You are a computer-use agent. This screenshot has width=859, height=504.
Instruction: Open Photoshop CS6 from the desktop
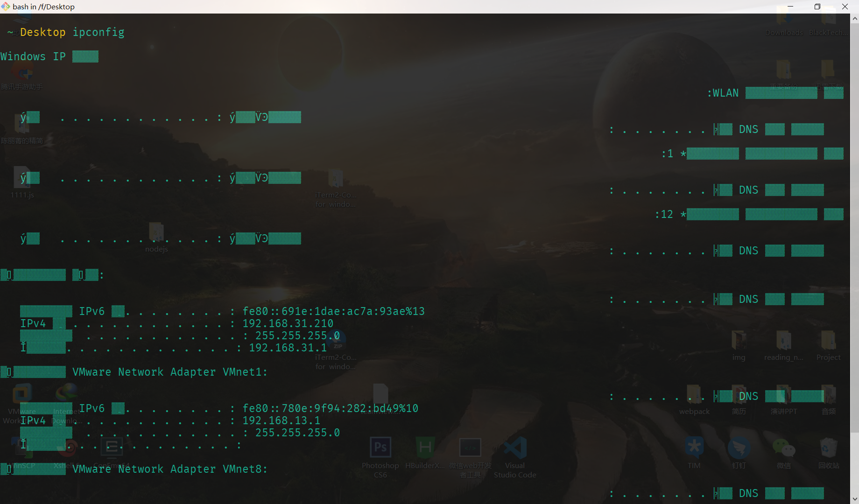[x=380, y=448]
